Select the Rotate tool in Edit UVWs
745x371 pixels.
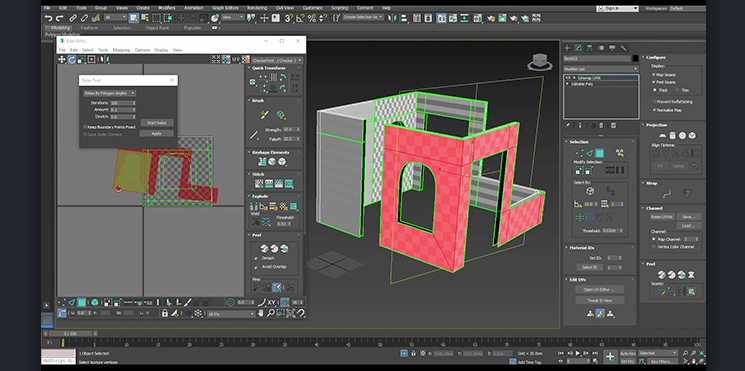click(x=72, y=59)
